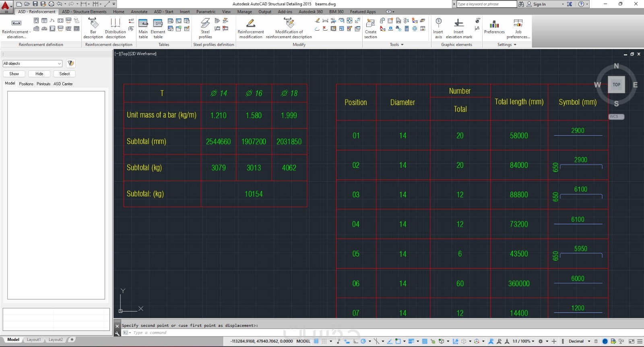Open the Positions tab in inspector
The image size is (644, 347).
[x=26, y=84]
